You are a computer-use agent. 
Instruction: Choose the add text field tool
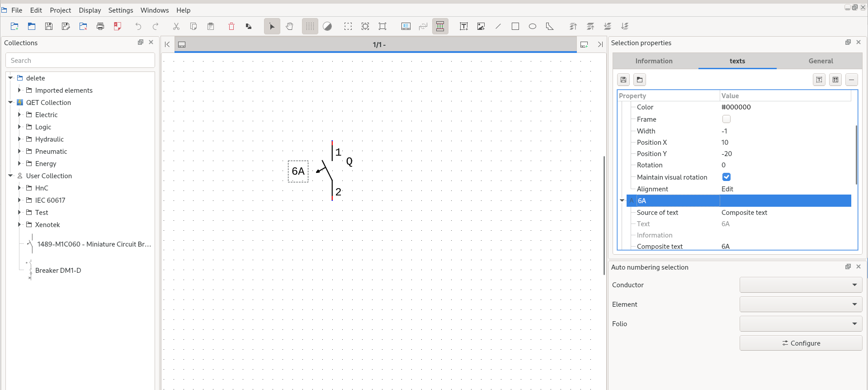pos(464,26)
